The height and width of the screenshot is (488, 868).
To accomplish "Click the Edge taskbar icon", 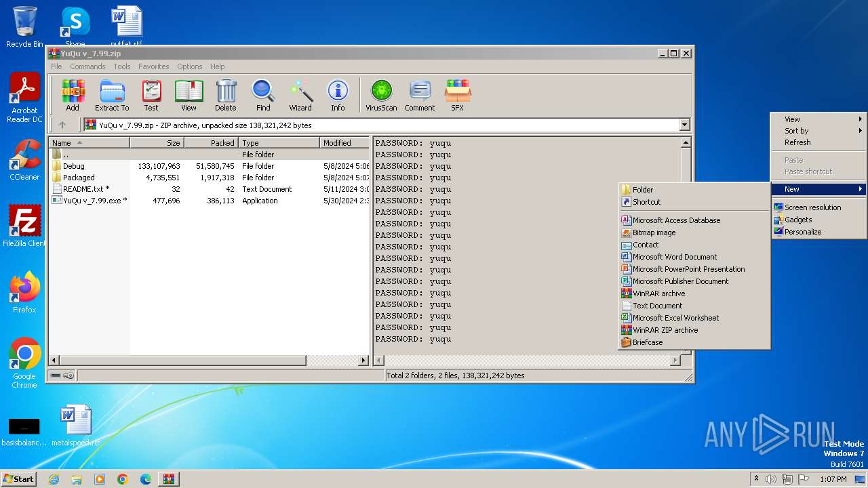I will point(146,479).
